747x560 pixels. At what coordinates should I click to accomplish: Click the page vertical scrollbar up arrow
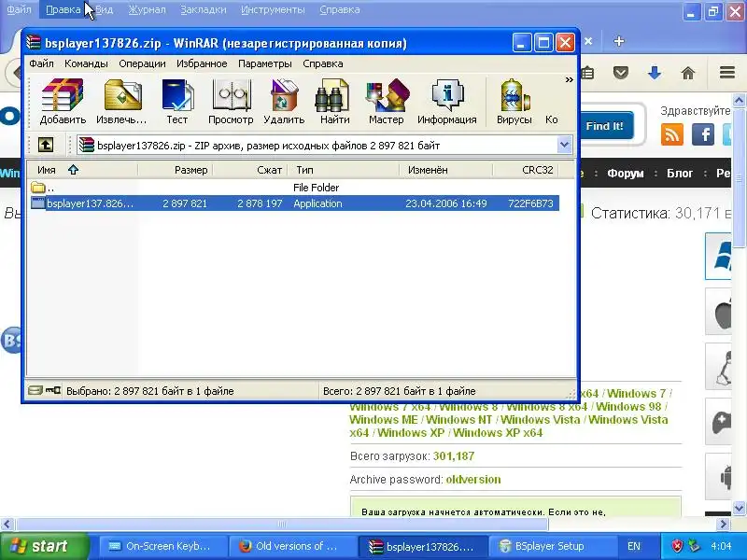[739, 101]
